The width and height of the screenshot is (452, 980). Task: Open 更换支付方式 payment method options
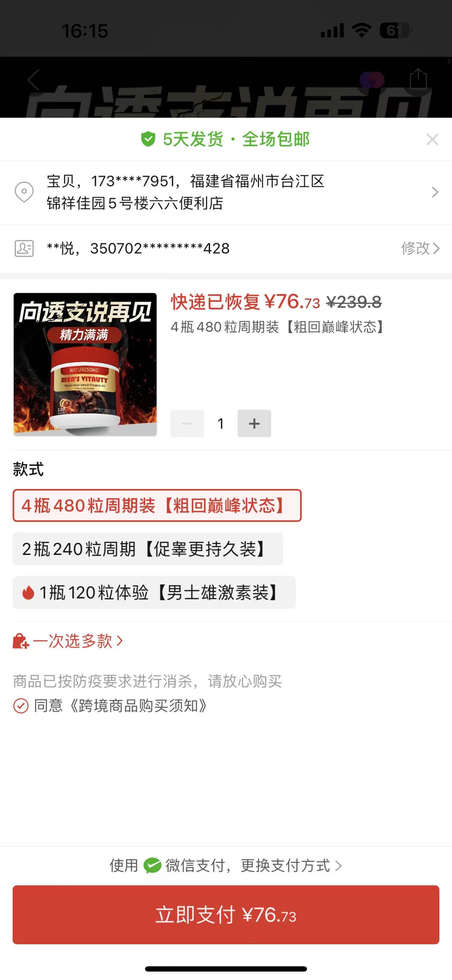[291, 866]
